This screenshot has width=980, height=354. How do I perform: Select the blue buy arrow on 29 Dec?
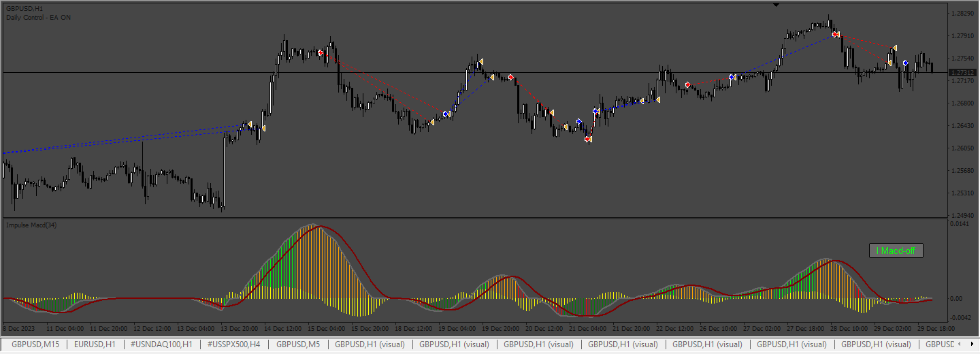[x=905, y=63]
